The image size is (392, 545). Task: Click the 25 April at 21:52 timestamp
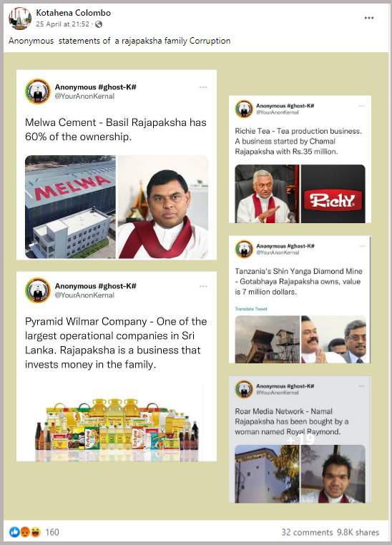pos(63,24)
